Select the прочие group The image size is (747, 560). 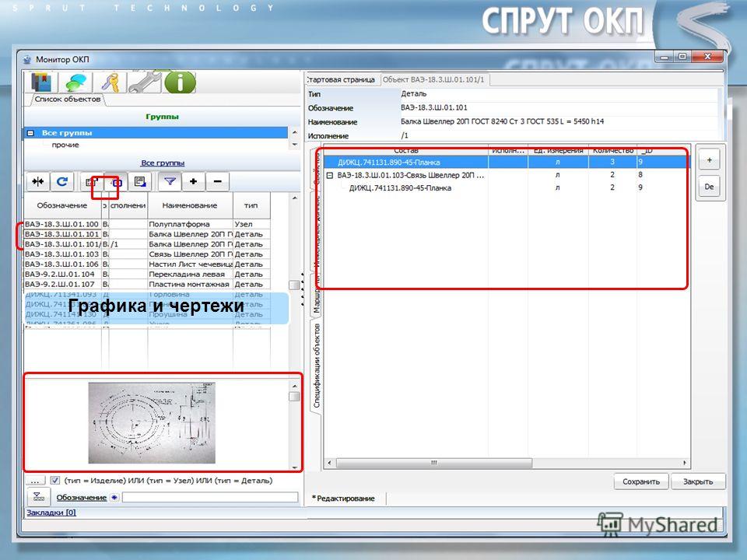point(65,145)
